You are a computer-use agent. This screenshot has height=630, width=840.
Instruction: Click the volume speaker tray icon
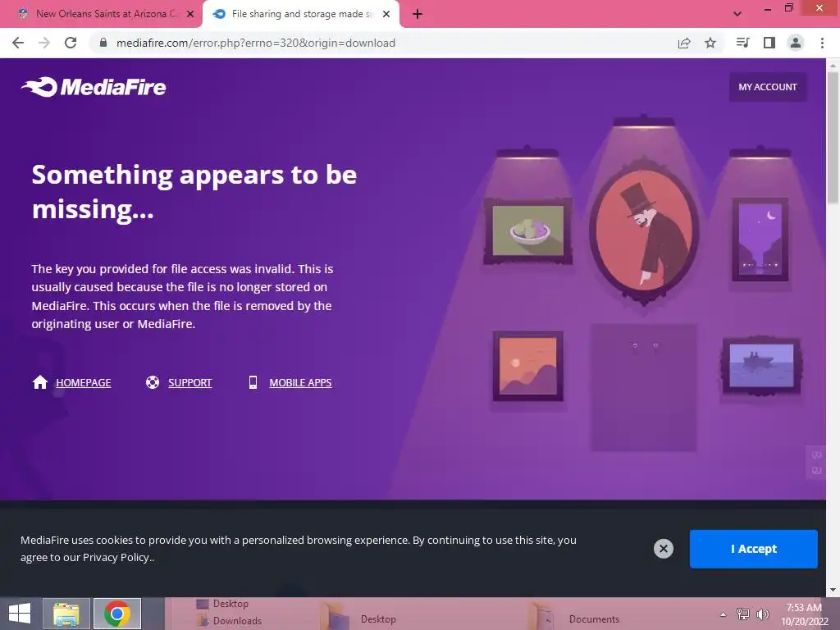763,614
